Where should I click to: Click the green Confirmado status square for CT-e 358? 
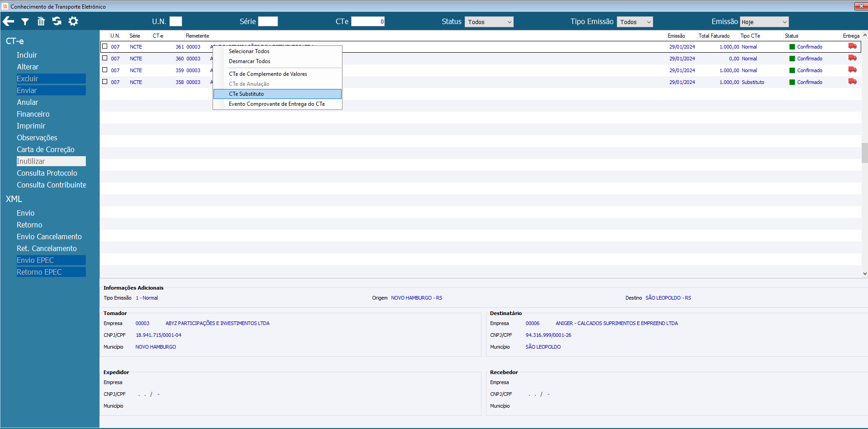792,82
